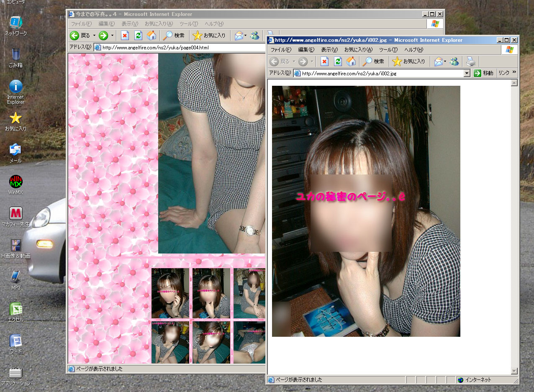The width and height of the screenshot is (534, 392).
Task: Refresh the i002.jpg image window
Action: (x=338, y=61)
